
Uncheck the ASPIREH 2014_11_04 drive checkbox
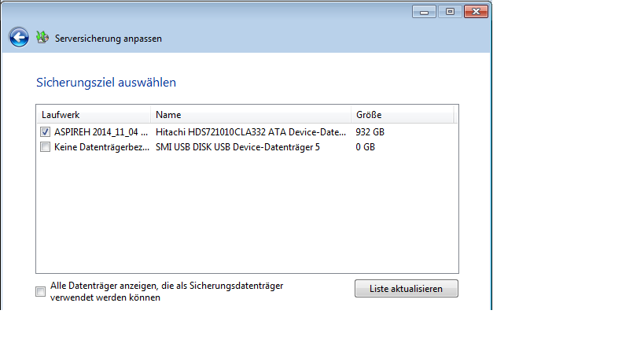pyautogui.click(x=45, y=132)
